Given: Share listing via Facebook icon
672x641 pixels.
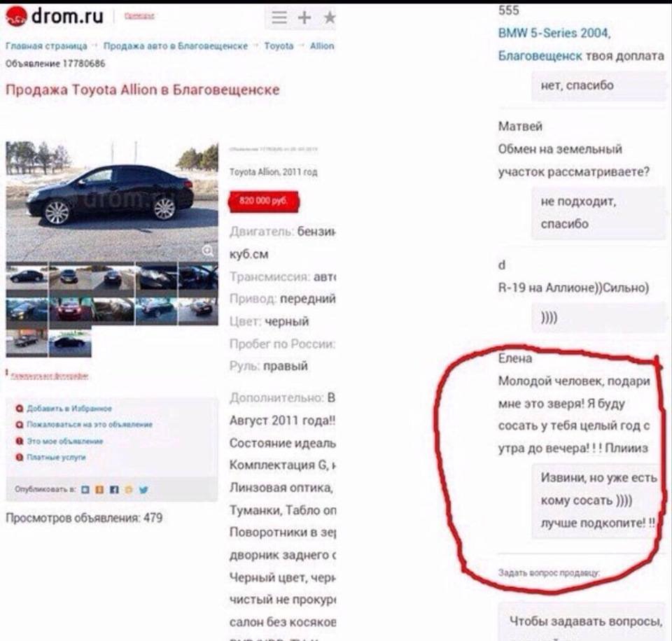Looking at the screenshot, I should tap(114, 489).
